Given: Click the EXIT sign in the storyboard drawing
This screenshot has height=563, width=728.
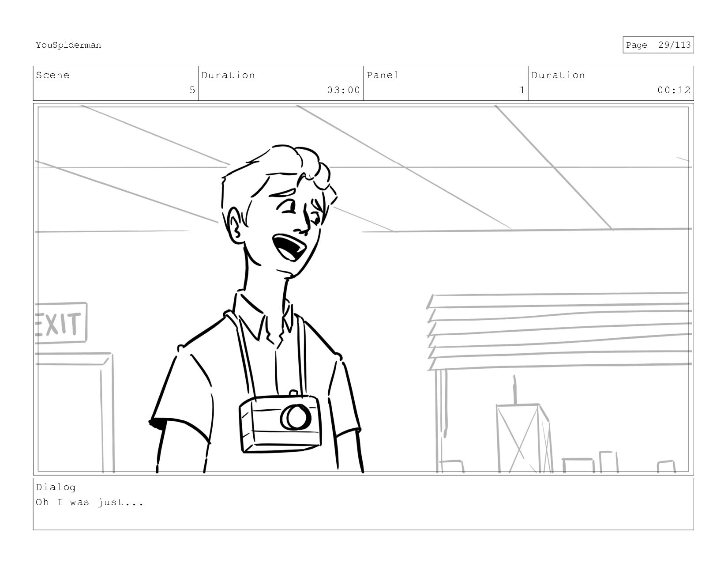Looking at the screenshot, I should [61, 323].
